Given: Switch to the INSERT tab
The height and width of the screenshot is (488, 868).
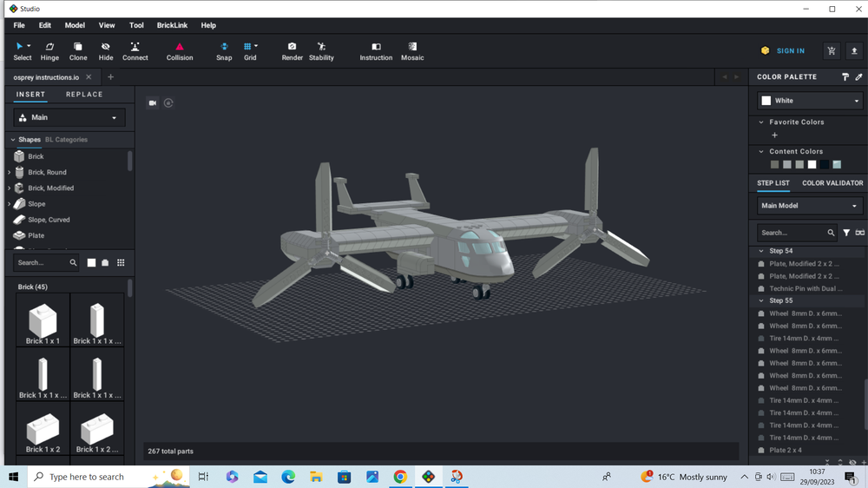Looking at the screenshot, I should pyautogui.click(x=30, y=95).
